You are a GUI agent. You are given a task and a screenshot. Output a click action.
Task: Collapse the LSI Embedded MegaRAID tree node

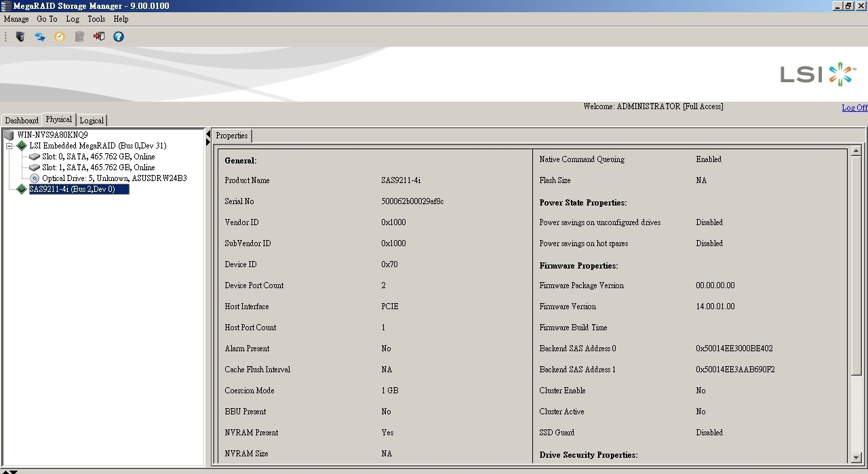tap(9, 146)
